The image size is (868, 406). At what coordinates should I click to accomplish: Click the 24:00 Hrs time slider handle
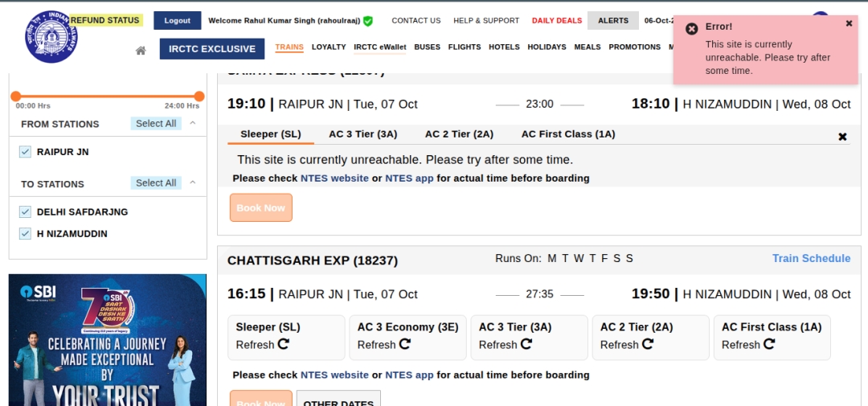199,96
